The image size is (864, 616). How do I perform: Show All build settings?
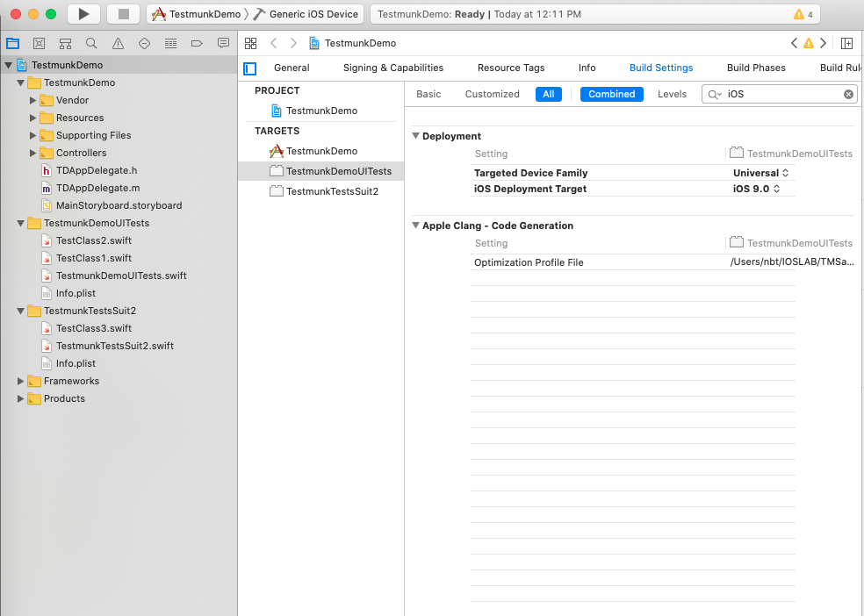click(548, 94)
